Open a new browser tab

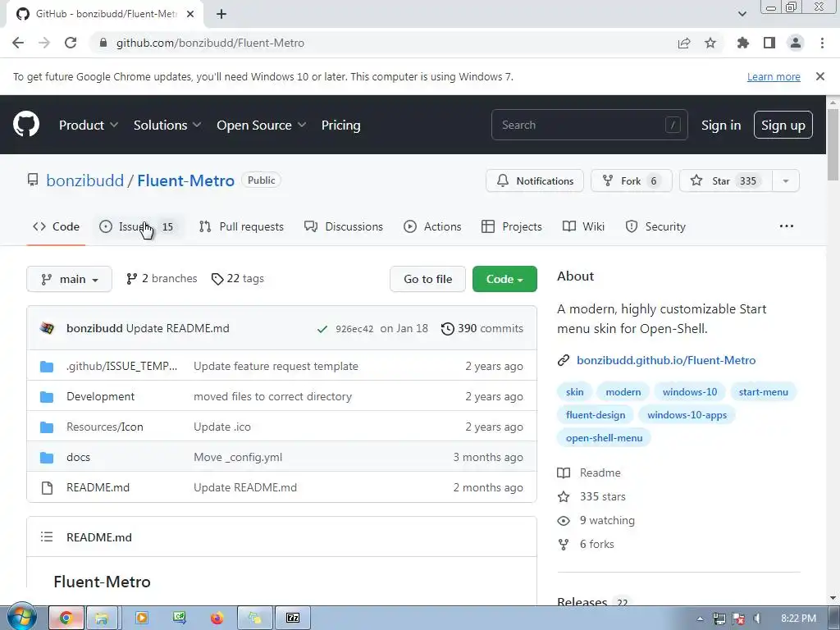[221, 14]
